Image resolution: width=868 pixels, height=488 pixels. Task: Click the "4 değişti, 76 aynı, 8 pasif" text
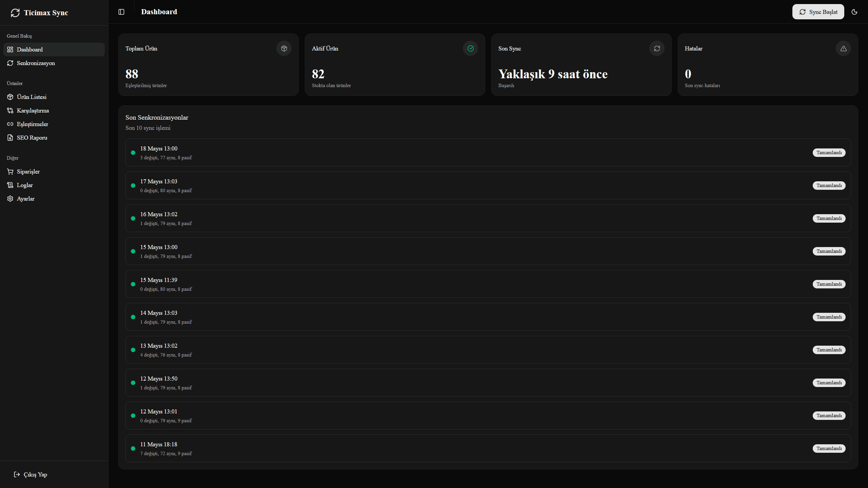pos(166,355)
